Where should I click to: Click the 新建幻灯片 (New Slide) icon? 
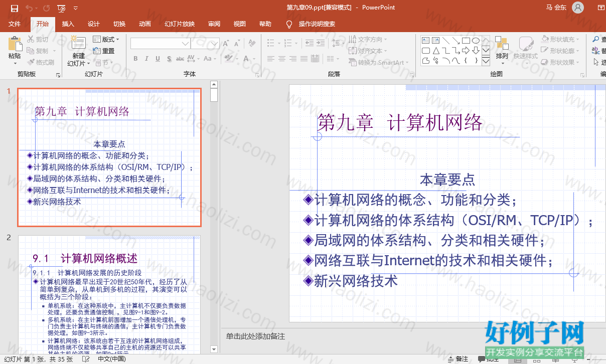[x=79, y=43]
